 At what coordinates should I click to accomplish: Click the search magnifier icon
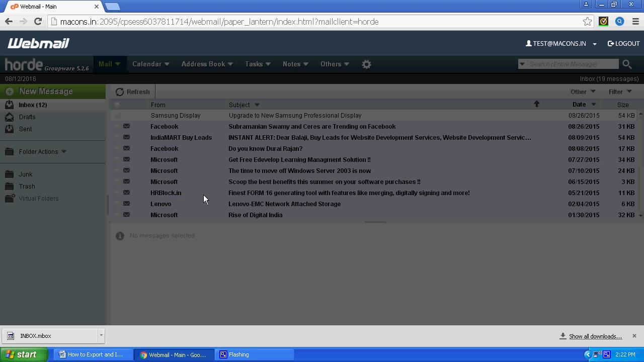point(627,64)
